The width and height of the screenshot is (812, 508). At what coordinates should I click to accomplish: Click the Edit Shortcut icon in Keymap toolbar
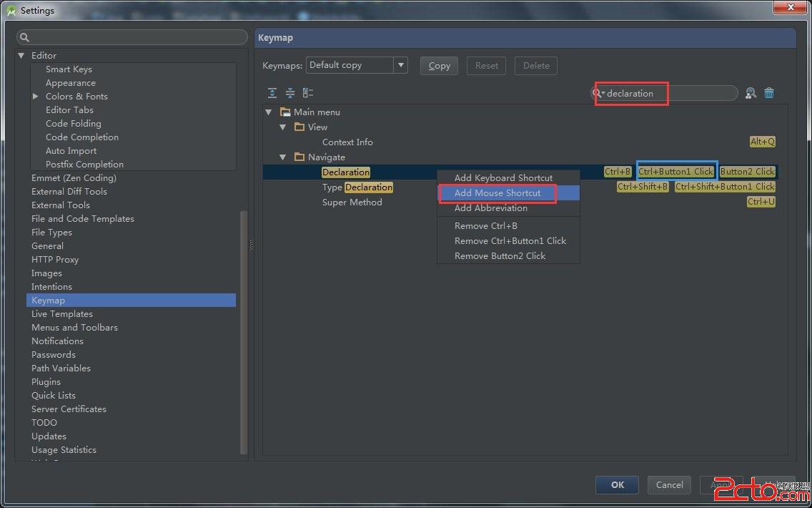(x=308, y=93)
